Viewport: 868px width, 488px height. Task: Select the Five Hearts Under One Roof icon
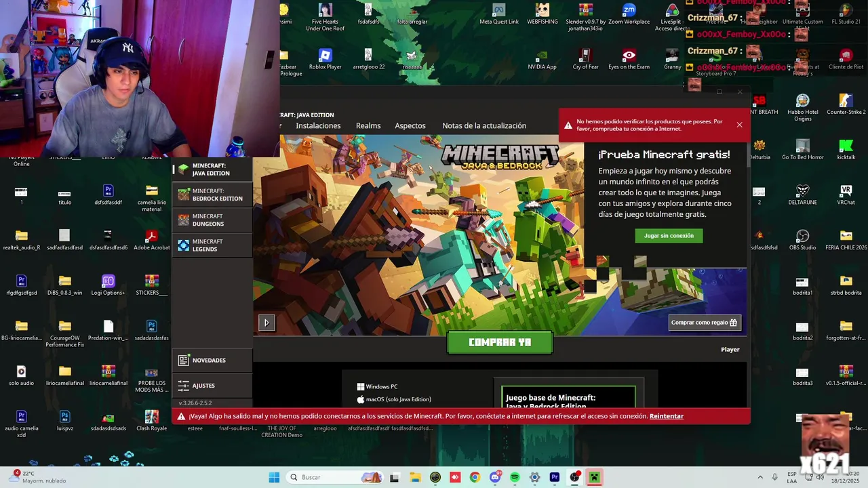[325, 17]
